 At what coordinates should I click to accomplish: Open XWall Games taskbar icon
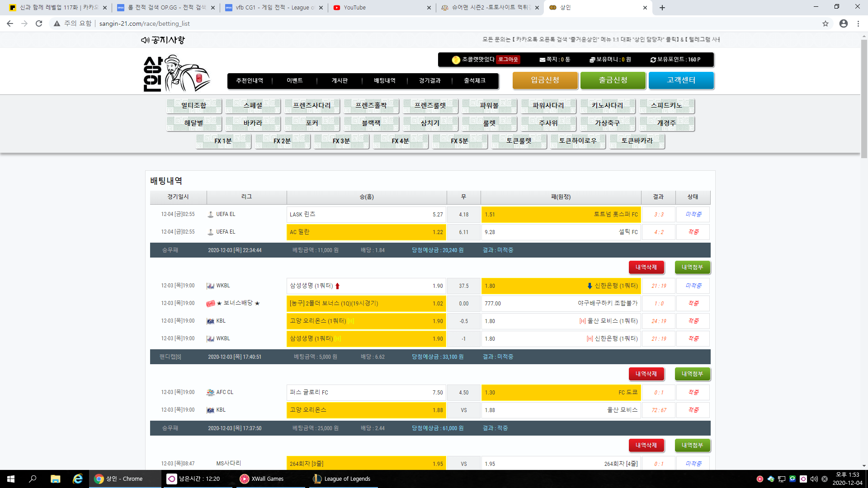point(262,479)
